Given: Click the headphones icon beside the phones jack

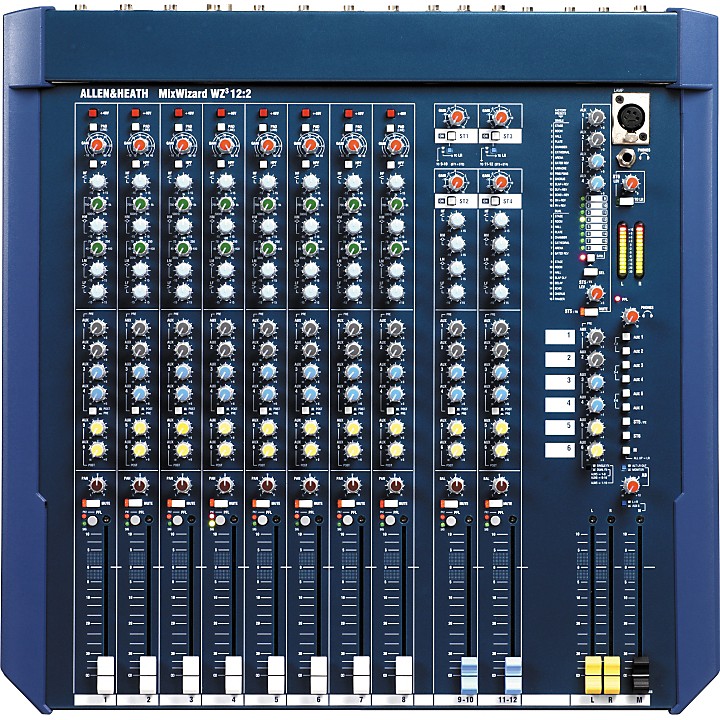Looking at the screenshot, I should pos(646,157).
